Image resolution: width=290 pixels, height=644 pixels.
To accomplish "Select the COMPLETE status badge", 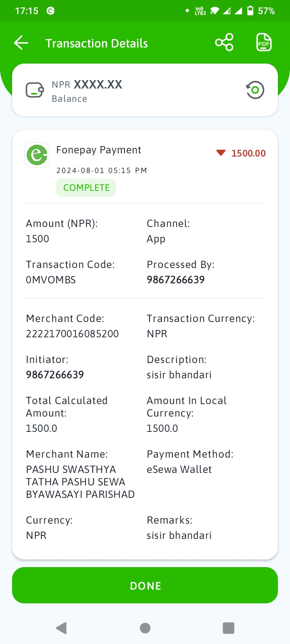I will click(86, 188).
